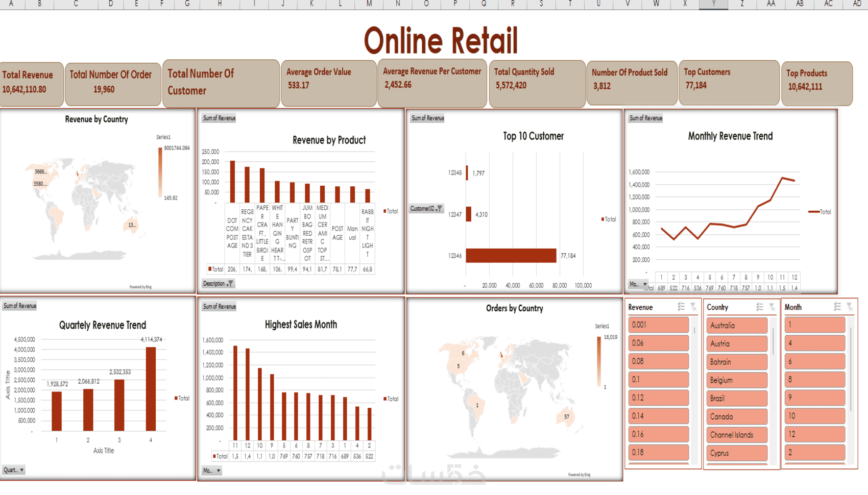
Task: Filter by Austria in the Country slicer
Action: click(737, 343)
